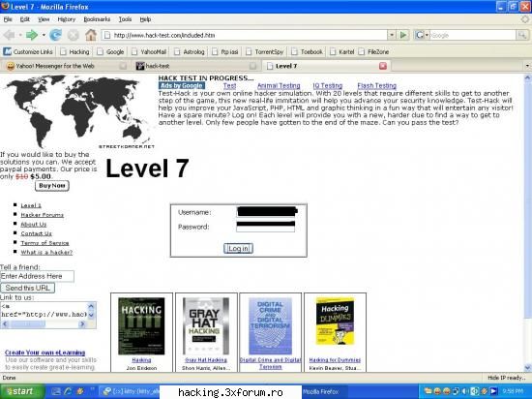Open the Digital Crime and Digital Terrorism cover

click(x=271, y=326)
